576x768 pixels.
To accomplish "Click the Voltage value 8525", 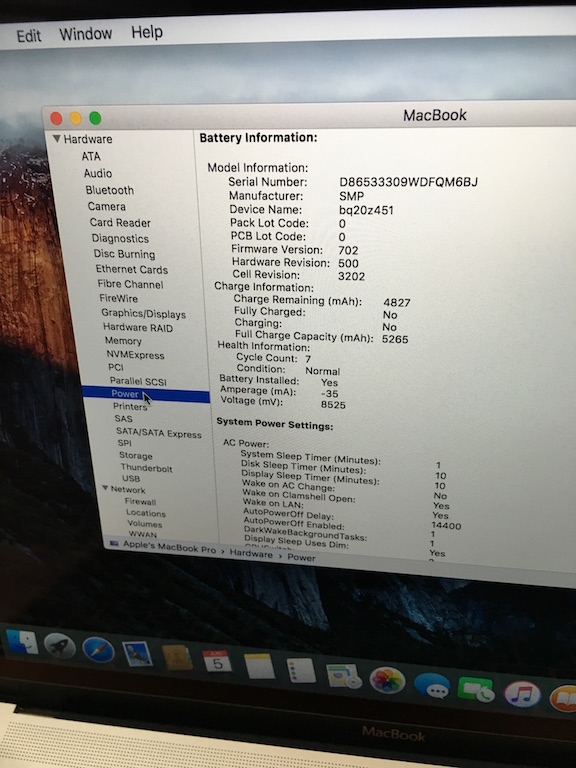I will tap(333, 405).
